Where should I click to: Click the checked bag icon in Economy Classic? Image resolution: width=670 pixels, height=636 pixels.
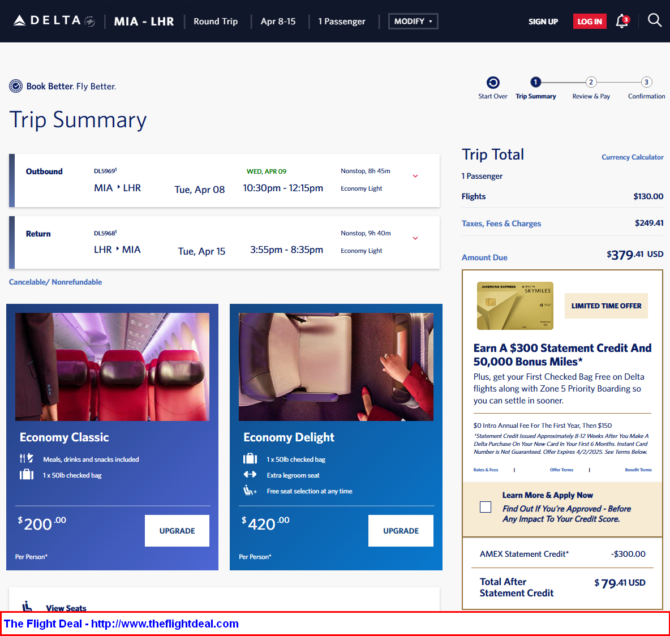(x=26, y=474)
